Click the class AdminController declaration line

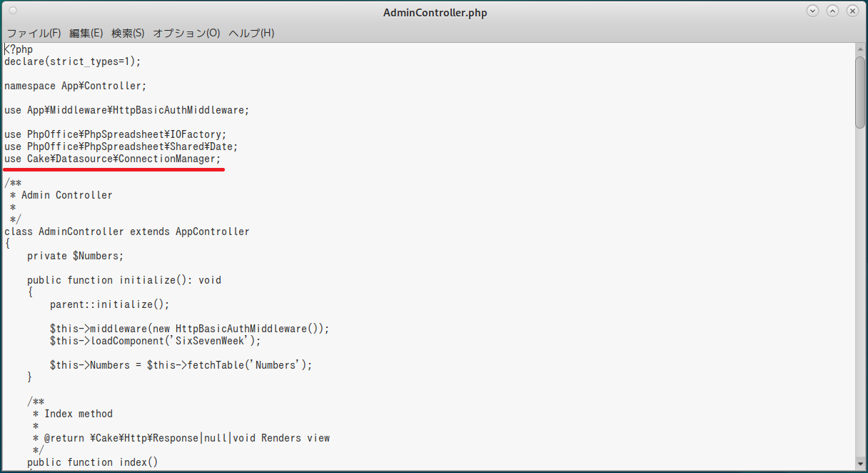click(127, 231)
